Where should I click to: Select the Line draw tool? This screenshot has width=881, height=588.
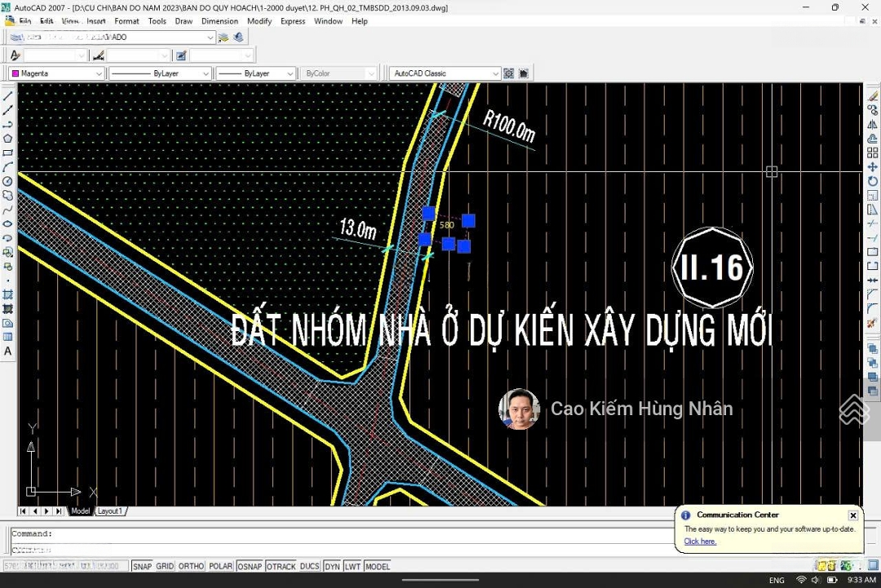(8, 96)
